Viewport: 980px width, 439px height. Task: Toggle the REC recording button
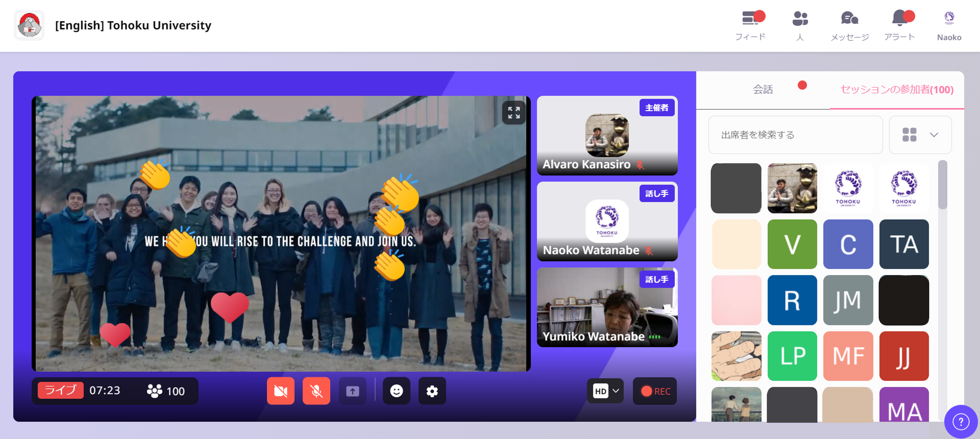tap(654, 391)
